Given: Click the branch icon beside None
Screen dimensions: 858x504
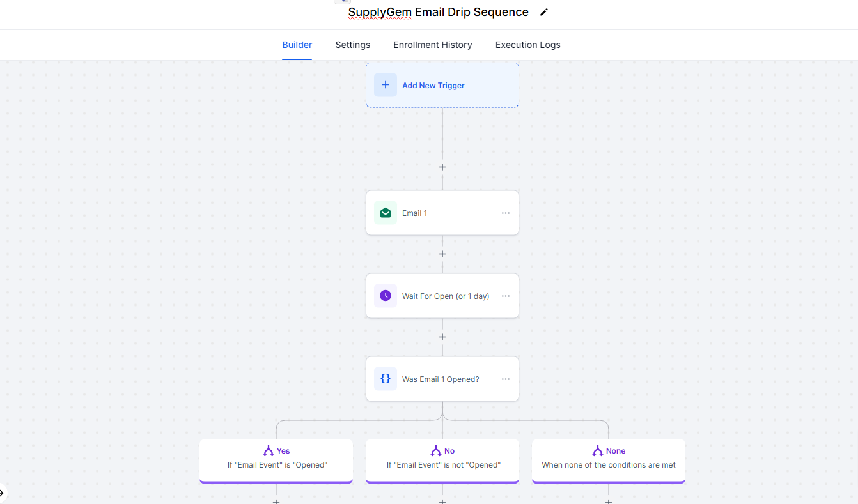Looking at the screenshot, I should [x=598, y=451].
